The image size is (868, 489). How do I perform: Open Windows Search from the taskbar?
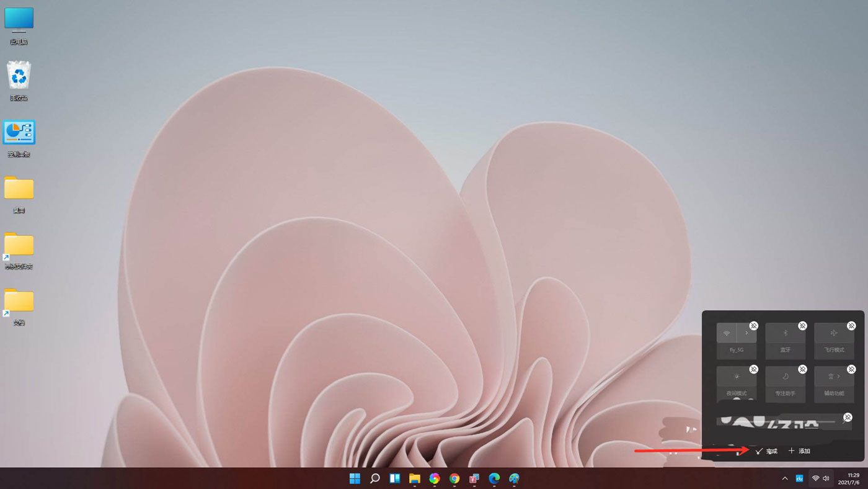[x=374, y=478]
